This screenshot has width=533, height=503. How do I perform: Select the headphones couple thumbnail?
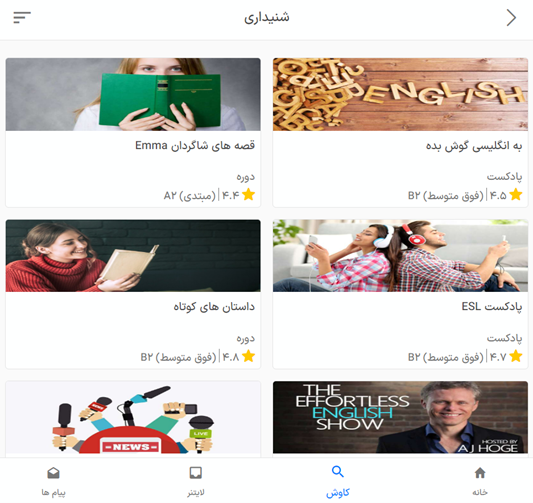(400, 256)
